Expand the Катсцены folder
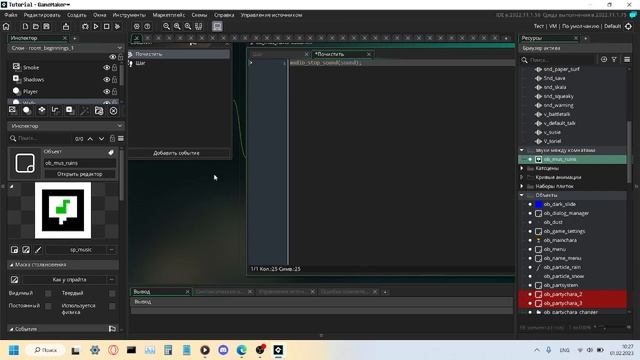This screenshot has width=640, height=360. coord(522,168)
